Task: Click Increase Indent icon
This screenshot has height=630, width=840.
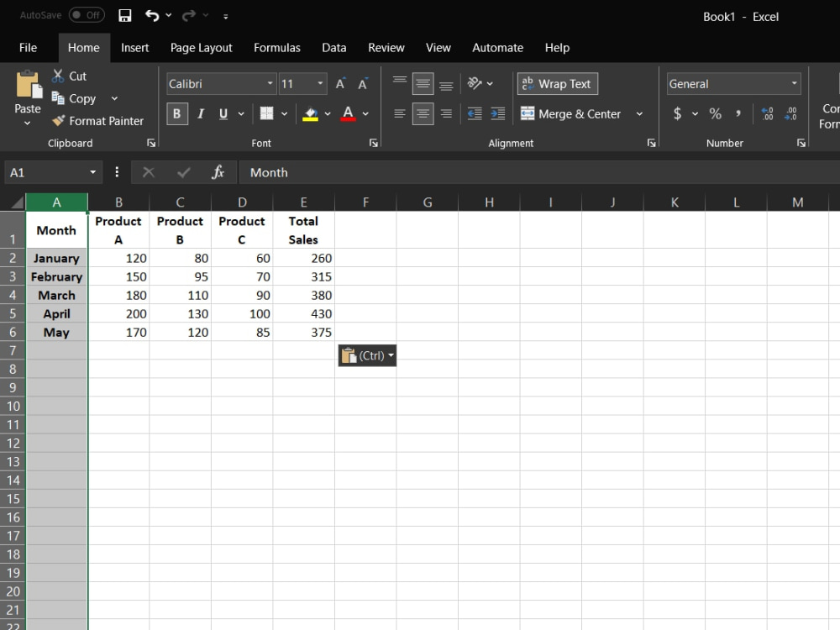Action: (x=497, y=113)
